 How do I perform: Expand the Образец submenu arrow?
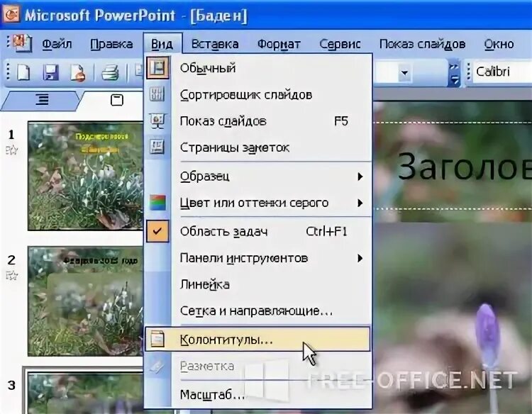[x=360, y=177]
